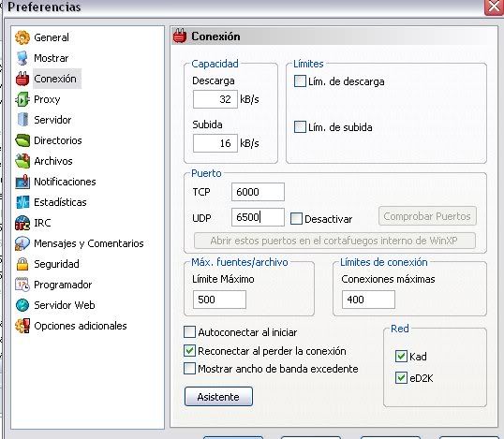Go to the Notificaciones preferences page
The width and height of the screenshot is (504, 439).
point(65,182)
